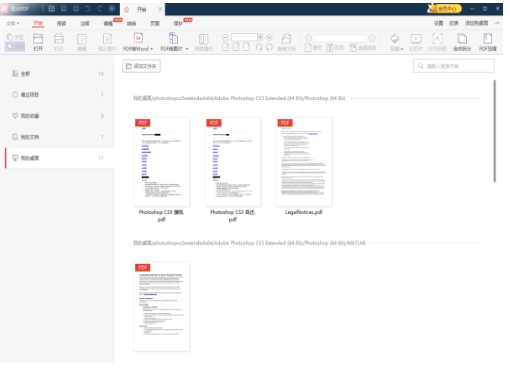Close the 开始 document tab
The image size is (510, 375).
pos(160,9)
